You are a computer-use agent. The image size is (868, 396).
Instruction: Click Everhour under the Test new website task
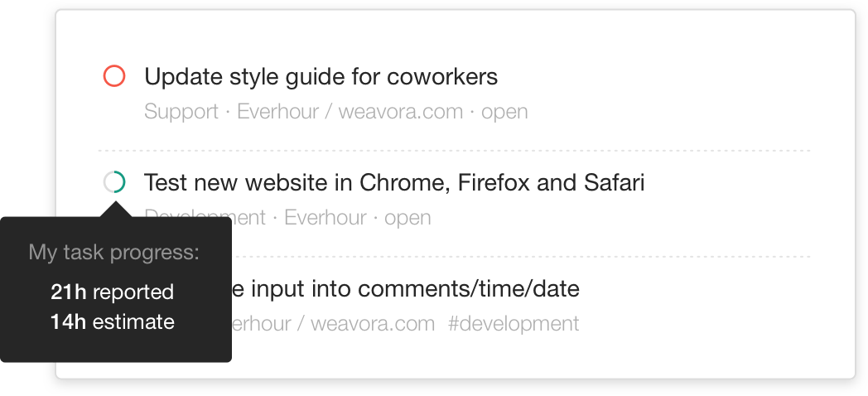coord(325,218)
